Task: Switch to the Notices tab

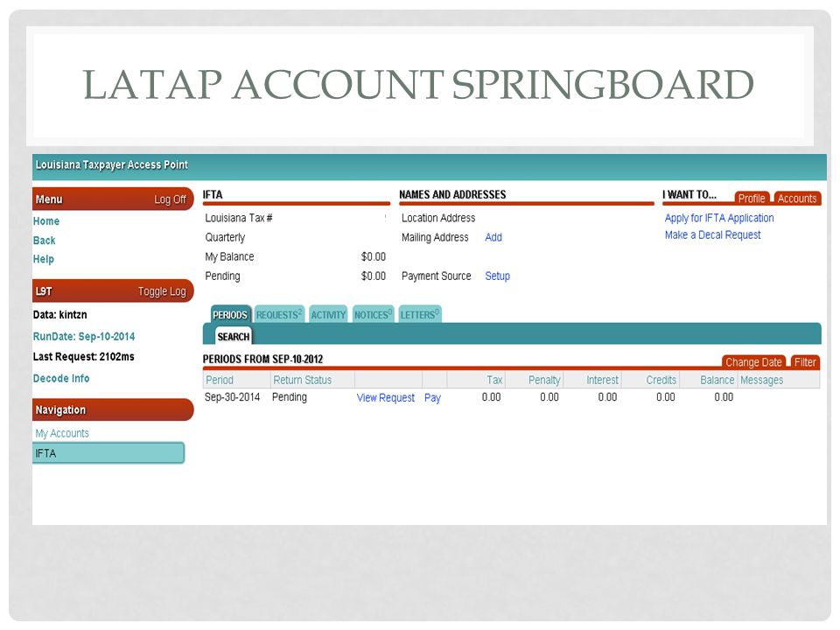Action: click(x=373, y=314)
